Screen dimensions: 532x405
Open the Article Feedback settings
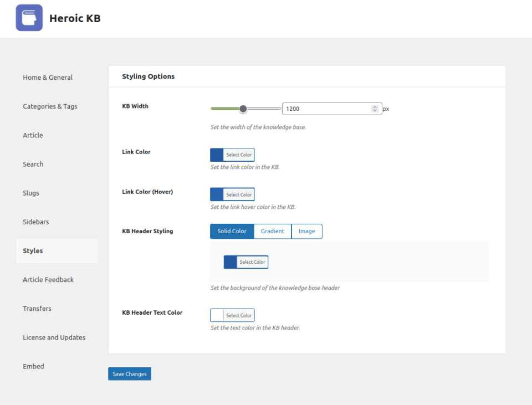click(x=48, y=280)
